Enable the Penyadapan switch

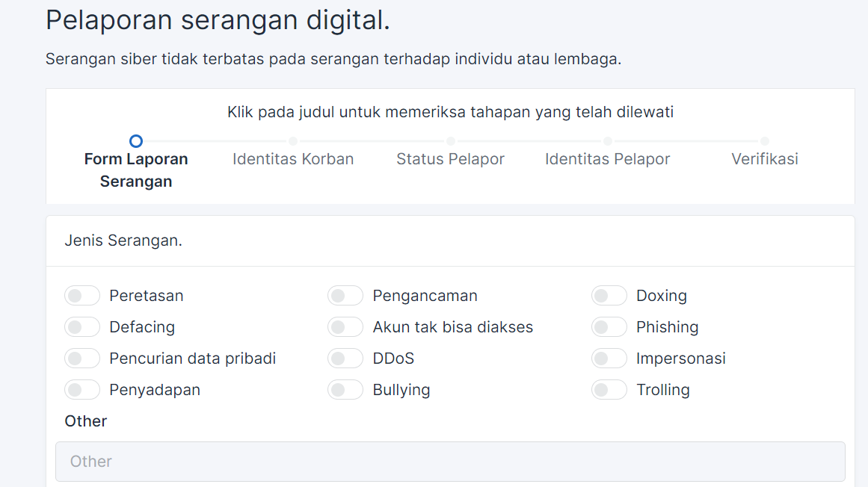[x=82, y=390]
